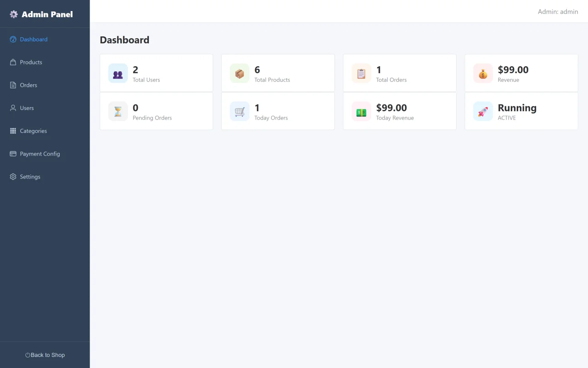Click the Pending Orders value "0"
This screenshot has width=588, height=368.
[x=136, y=108]
